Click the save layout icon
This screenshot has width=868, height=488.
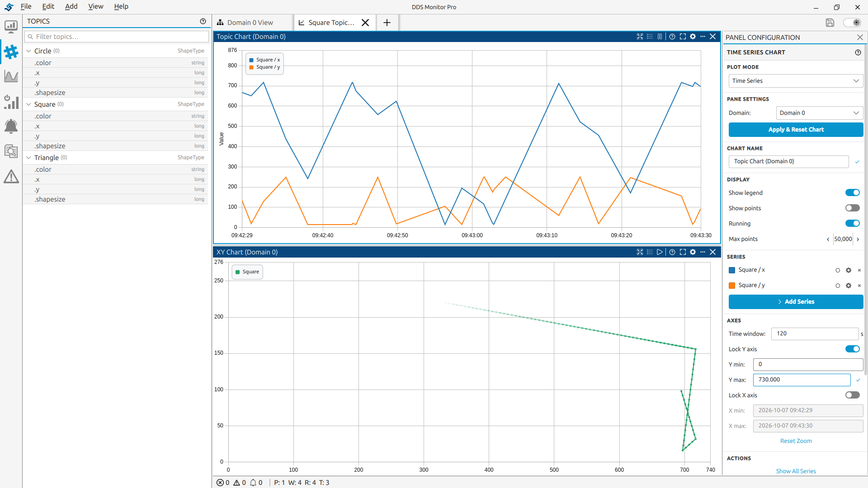tap(830, 23)
